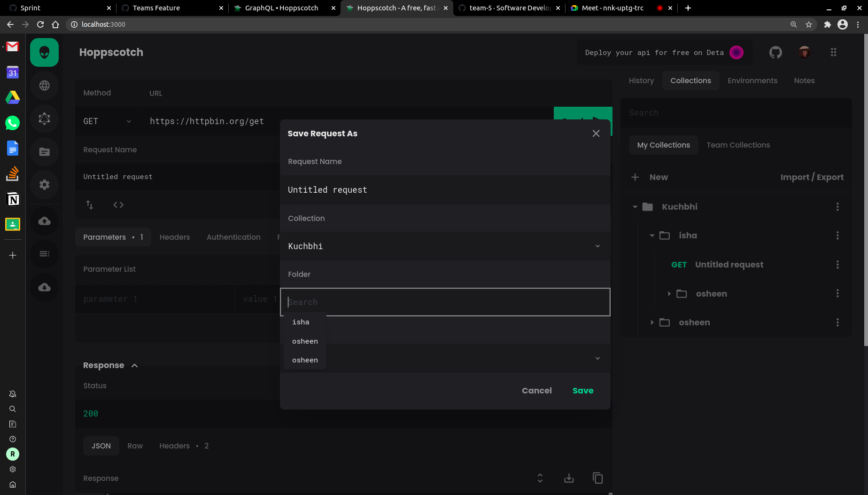Close the Save Request As dialog
The height and width of the screenshot is (495, 868).
tap(596, 134)
